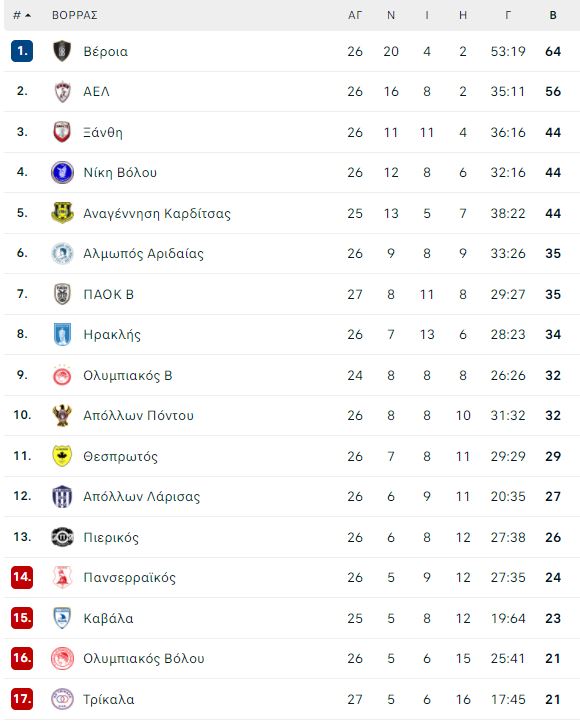Sort standings by Β points column header
The width and height of the screenshot is (580, 725).
click(553, 15)
